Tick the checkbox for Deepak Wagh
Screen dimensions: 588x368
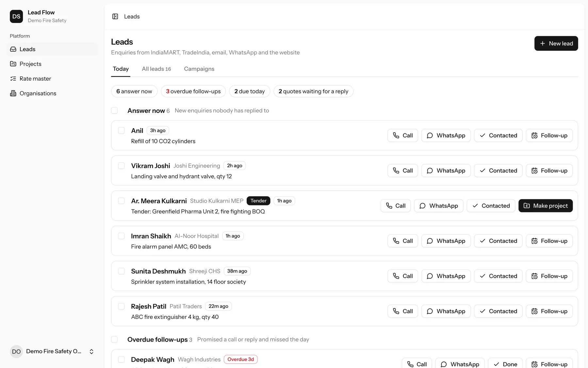(x=121, y=359)
